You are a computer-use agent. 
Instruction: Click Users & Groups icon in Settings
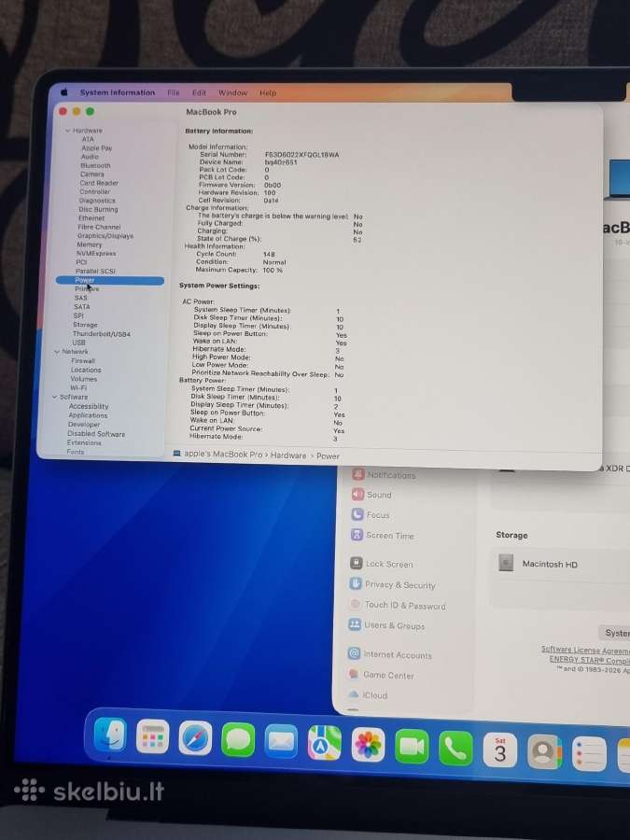coord(355,624)
